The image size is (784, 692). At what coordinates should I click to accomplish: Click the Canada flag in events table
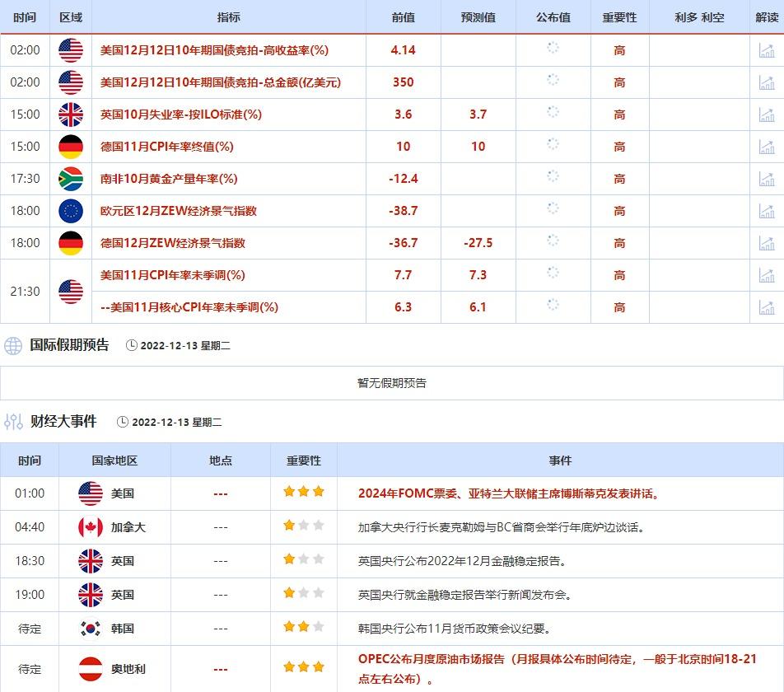(90, 527)
